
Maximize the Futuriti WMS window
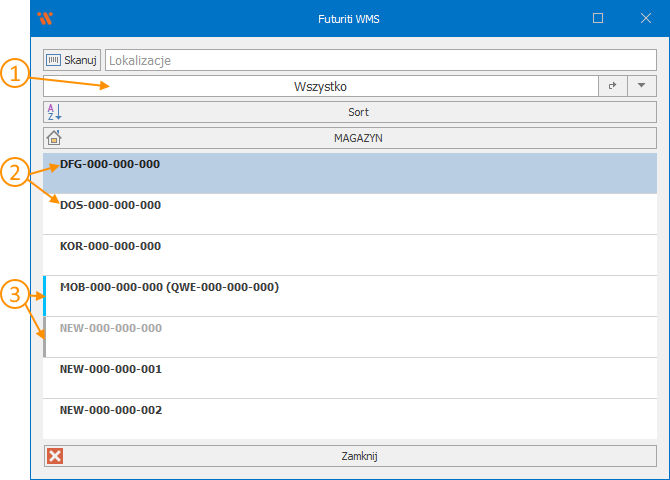(598, 18)
